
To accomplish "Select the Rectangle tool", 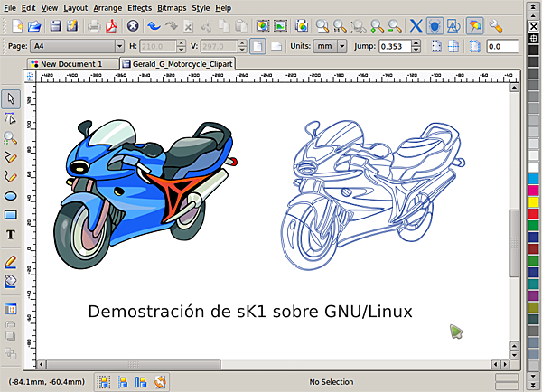I will [10, 215].
